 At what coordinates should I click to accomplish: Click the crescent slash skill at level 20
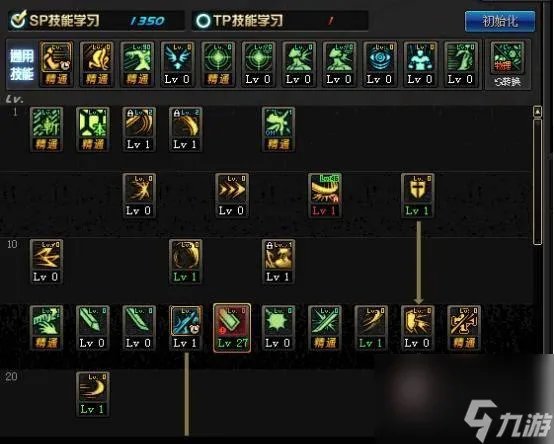pos(93,394)
